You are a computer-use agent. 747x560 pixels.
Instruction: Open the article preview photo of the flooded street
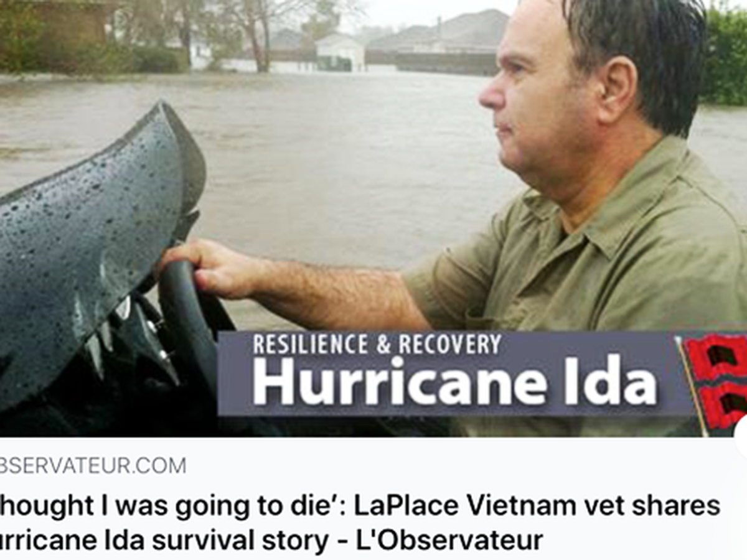point(374,218)
